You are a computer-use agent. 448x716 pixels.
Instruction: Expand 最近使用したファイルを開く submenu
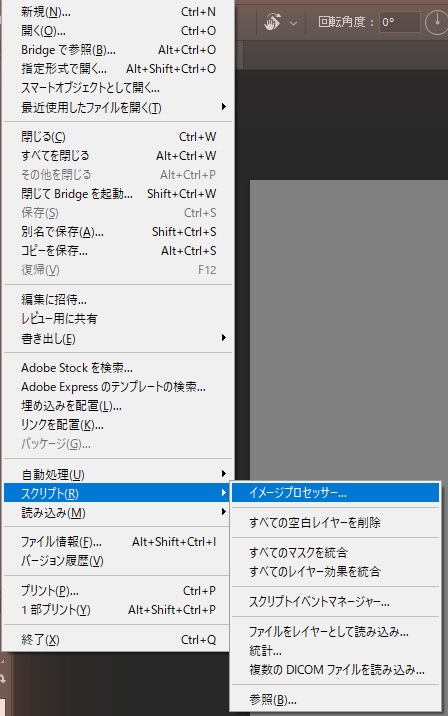pyautogui.click(x=118, y=107)
